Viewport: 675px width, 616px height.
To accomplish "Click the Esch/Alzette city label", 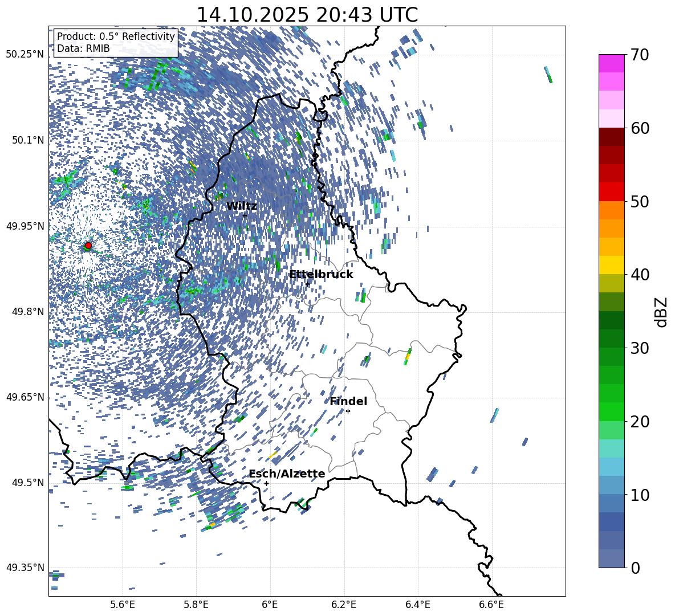I will pyautogui.click(x=287, y=474).
